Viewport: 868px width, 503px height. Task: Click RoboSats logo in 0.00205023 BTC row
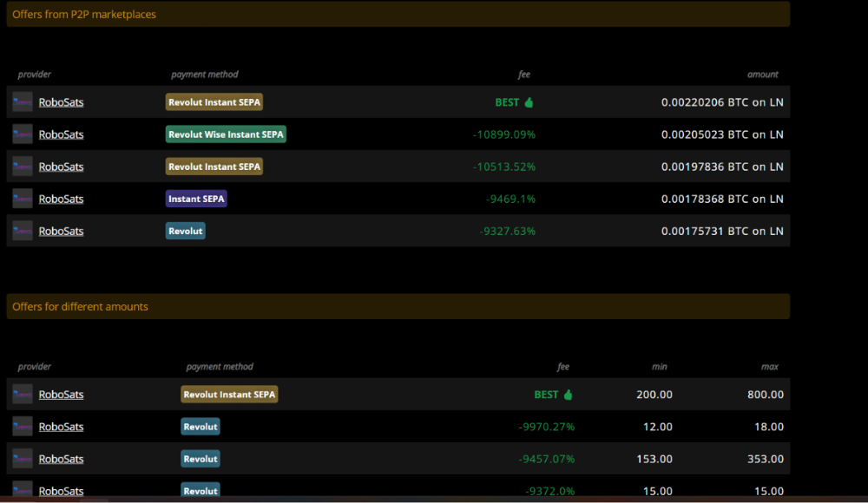point(23,134)
